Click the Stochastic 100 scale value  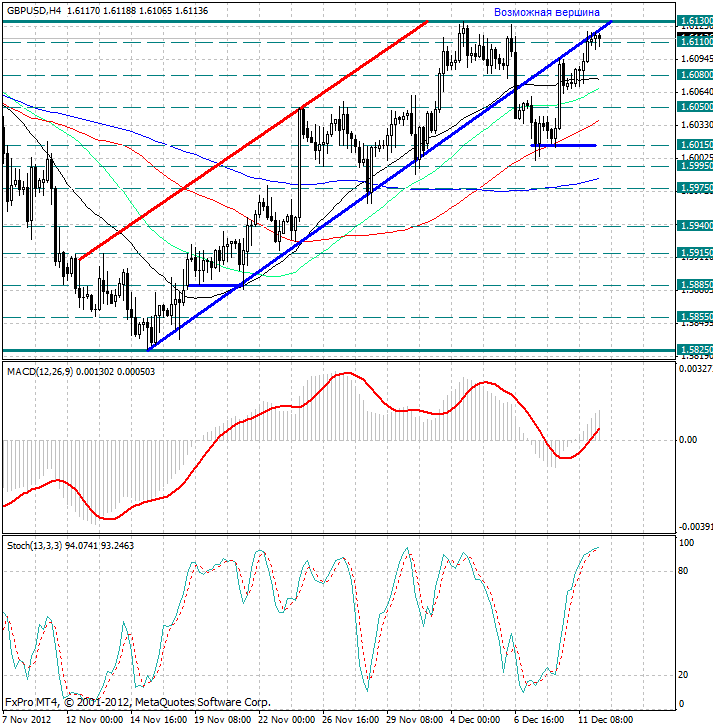point(686,542)
